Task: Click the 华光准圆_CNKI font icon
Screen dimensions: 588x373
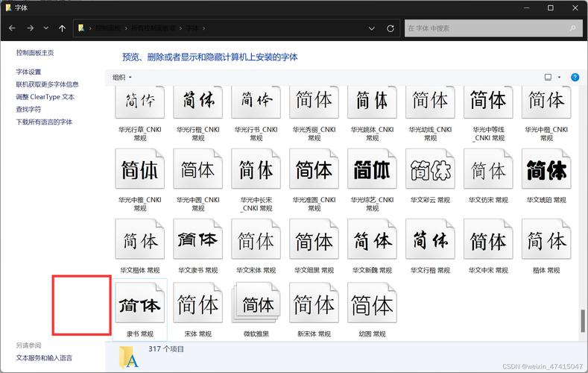Action: pos(314,169)
